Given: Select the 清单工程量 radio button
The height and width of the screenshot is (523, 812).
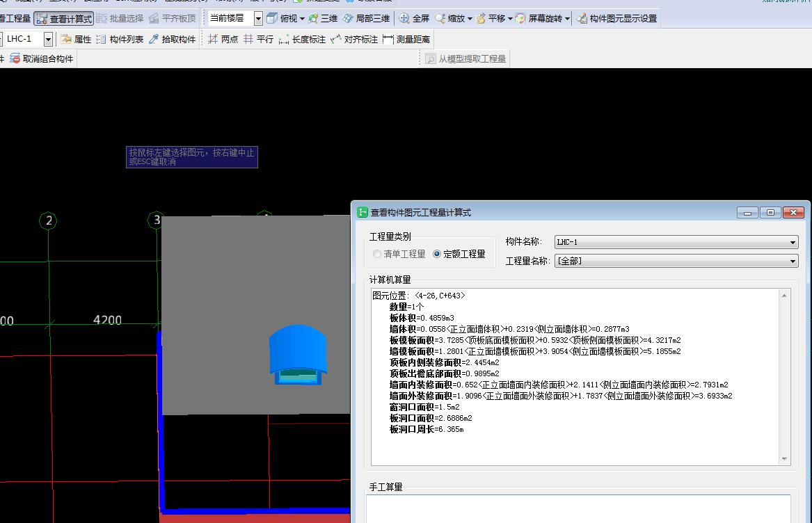Looking at the screenshot, I should click(x=377, y=254).
